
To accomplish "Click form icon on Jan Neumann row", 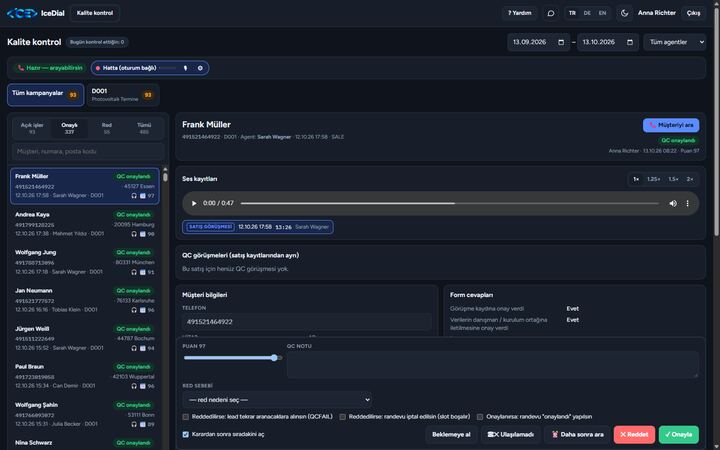I will [x=143, y=310].
